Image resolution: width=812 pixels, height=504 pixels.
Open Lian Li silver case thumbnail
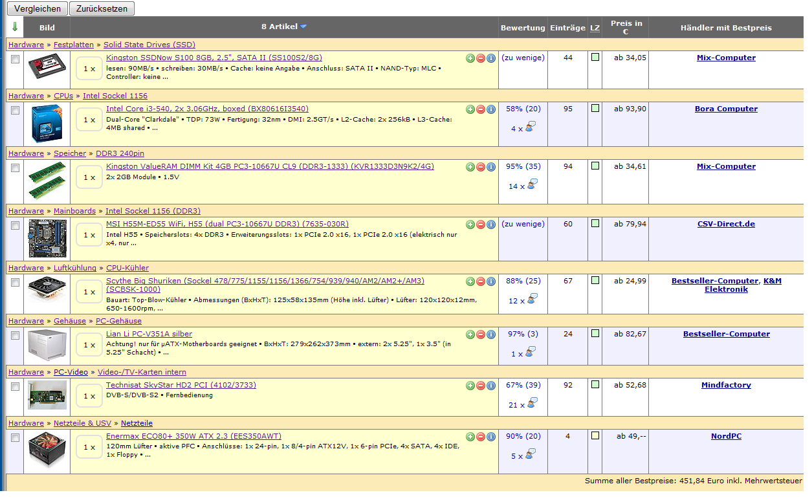click(x=47, y=344)
